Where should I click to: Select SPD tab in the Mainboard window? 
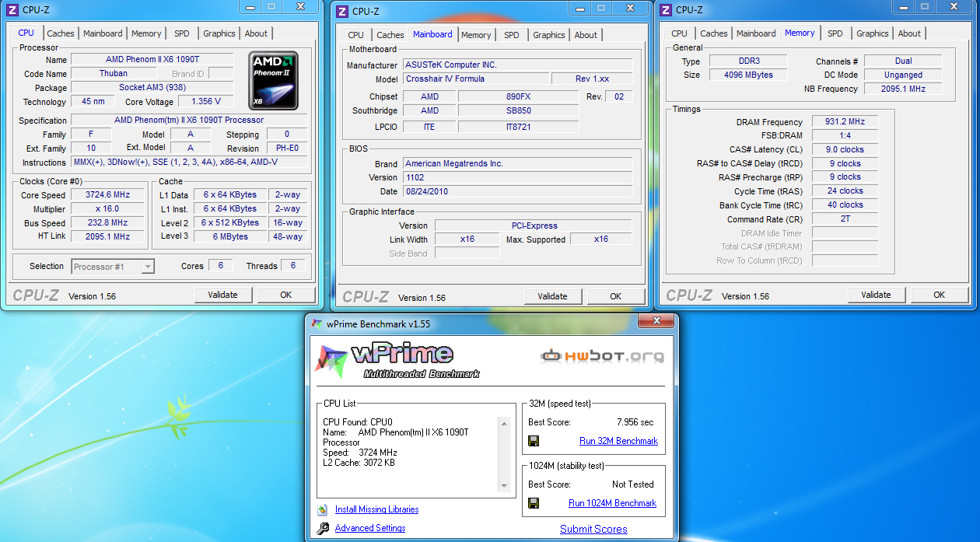pyautogui.click(x=511, y=35)
